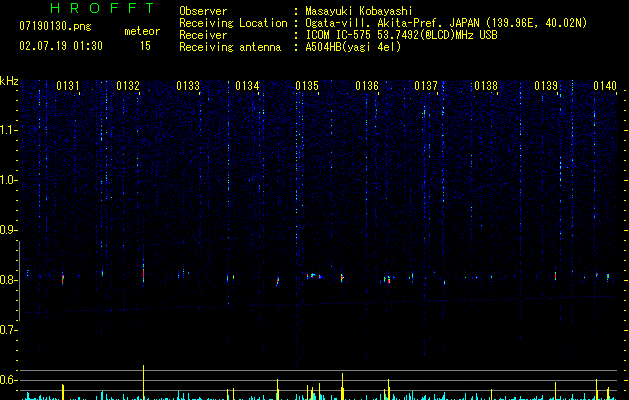This screenshot has width=629, height=400.
Task: Click the Ogata-vill. Akita-Pref. JAPAN location text
Action: 446,23
